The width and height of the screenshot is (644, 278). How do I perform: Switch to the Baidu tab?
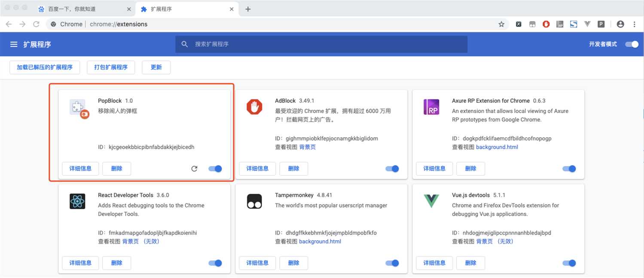(x=84, y=9)
